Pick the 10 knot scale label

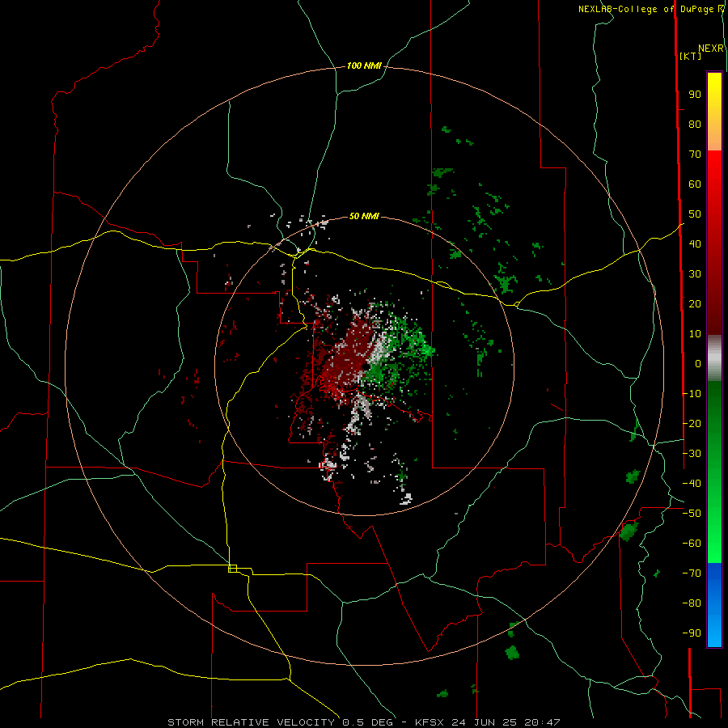coord(695,334)
